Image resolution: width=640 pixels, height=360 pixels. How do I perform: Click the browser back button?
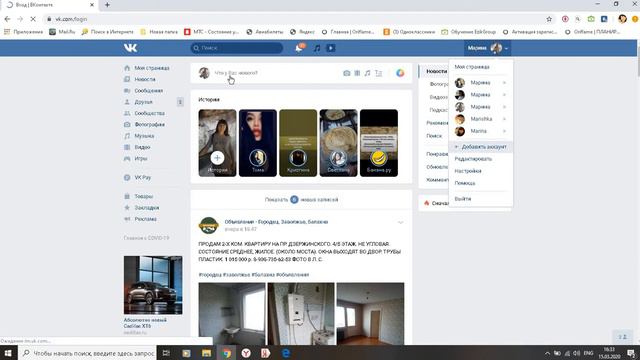7,19
